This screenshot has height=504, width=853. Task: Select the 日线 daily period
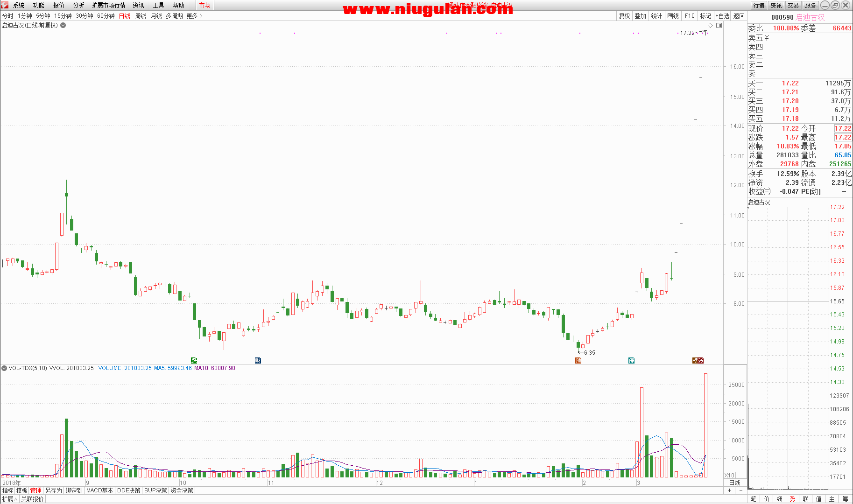coord(125,16)
